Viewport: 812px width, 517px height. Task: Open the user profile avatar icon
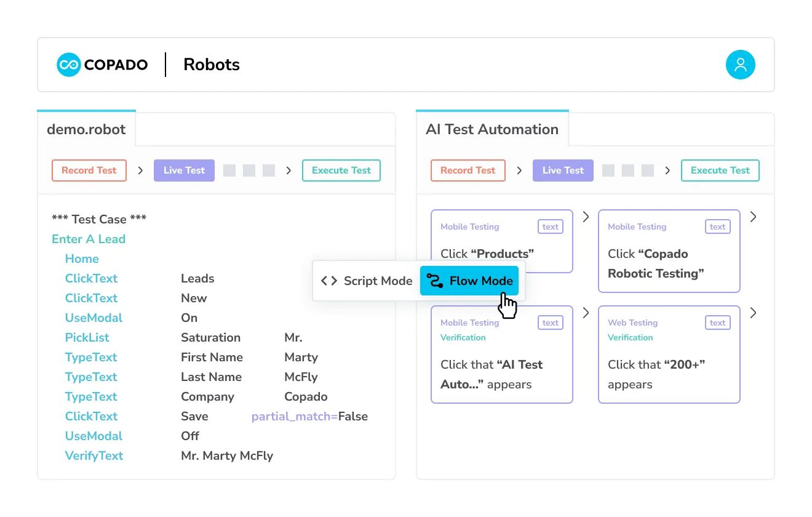[741, 64]
